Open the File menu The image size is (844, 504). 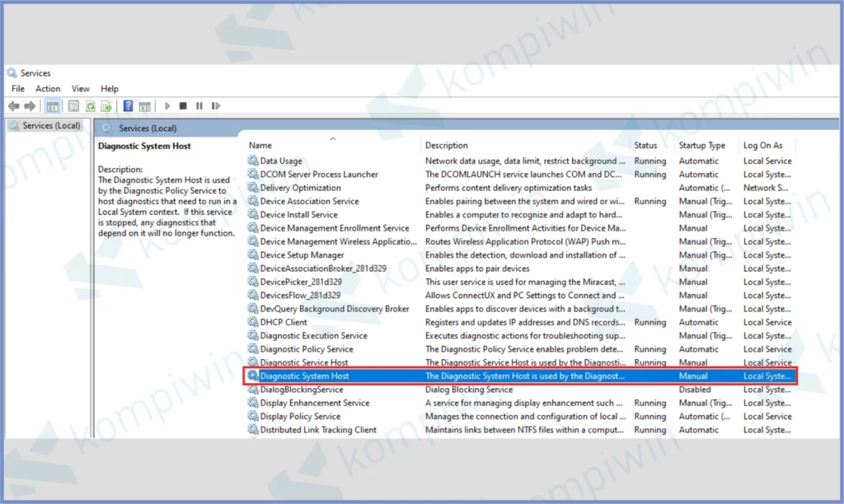click(18, 89)
